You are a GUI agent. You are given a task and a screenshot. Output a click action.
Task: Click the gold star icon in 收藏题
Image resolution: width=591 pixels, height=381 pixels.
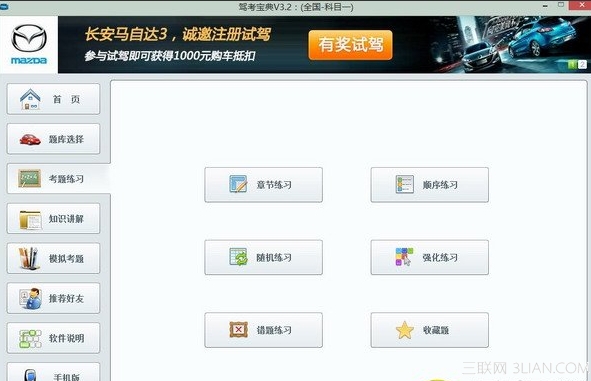click(x=404, y=330)
